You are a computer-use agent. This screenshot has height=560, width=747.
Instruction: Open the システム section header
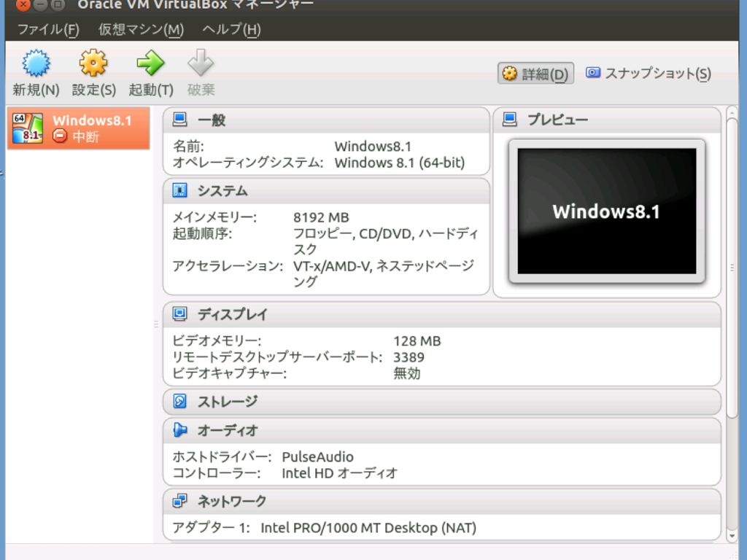click(x=326, y=191)
